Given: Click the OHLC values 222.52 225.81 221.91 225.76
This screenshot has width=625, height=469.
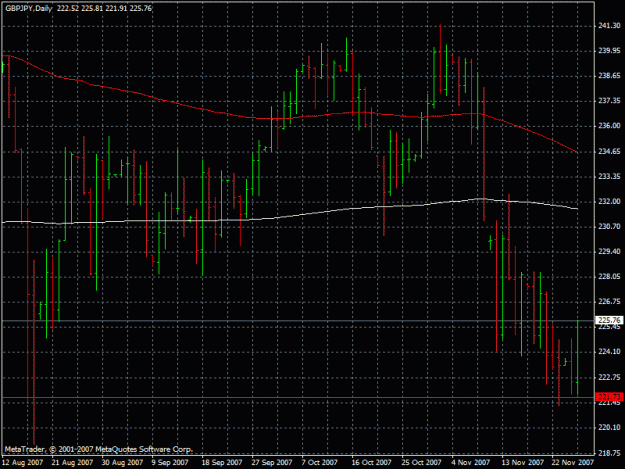Looking at the screenshot, I should click(x=104, y=8).
